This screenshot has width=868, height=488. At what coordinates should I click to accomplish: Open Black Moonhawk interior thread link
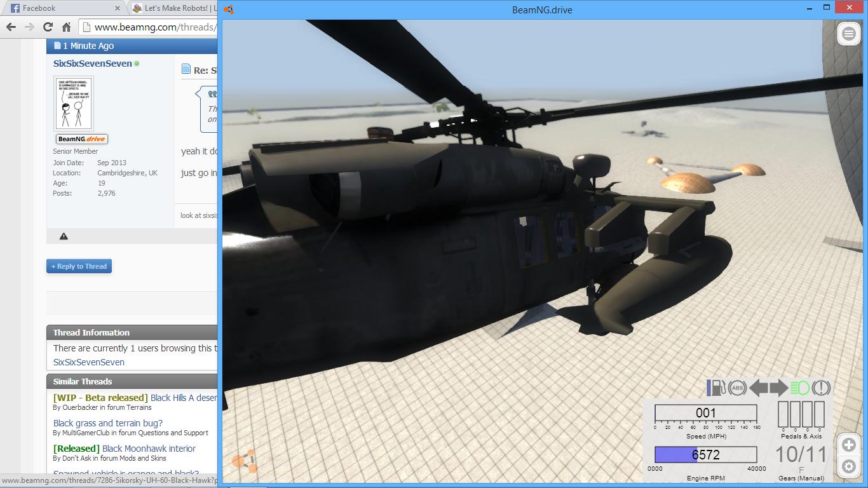149,449
